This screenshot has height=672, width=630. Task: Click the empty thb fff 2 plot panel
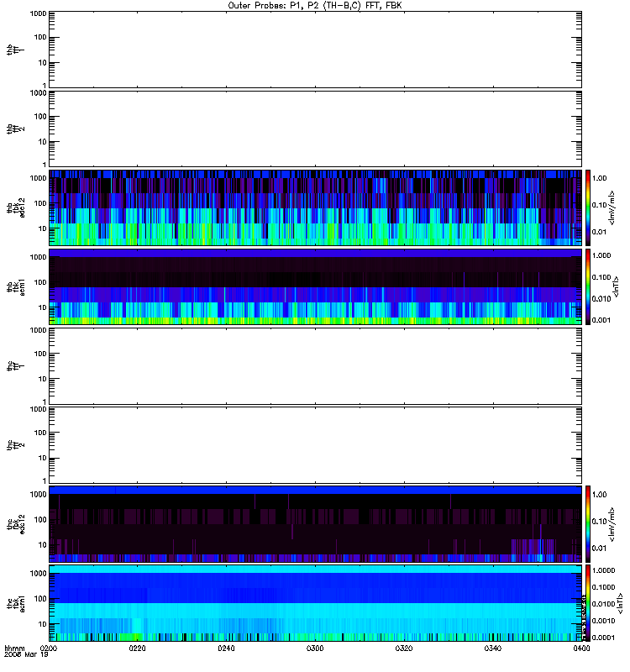click(316, 129)
